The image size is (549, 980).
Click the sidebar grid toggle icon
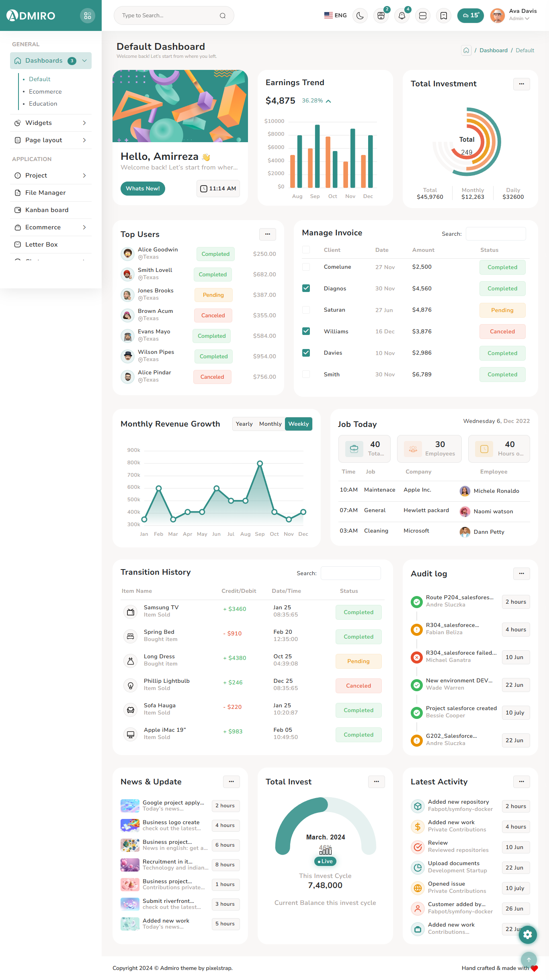[87, 16]
